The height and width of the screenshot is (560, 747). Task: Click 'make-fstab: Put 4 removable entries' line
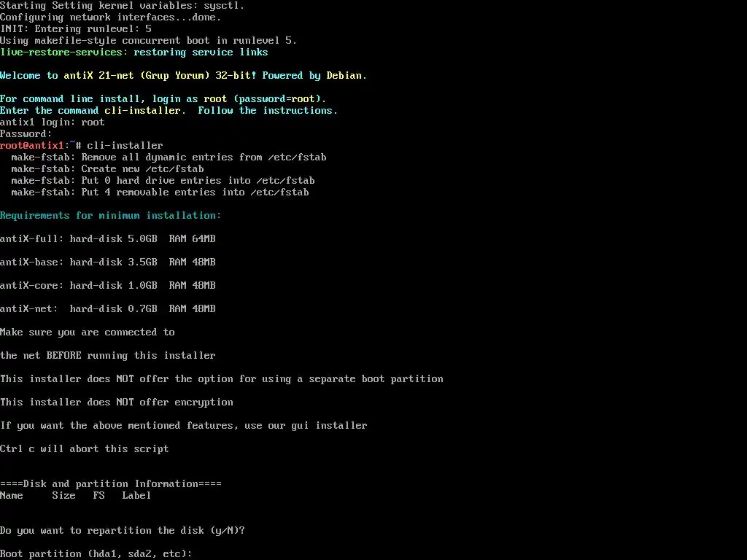[x=160, y=192]
